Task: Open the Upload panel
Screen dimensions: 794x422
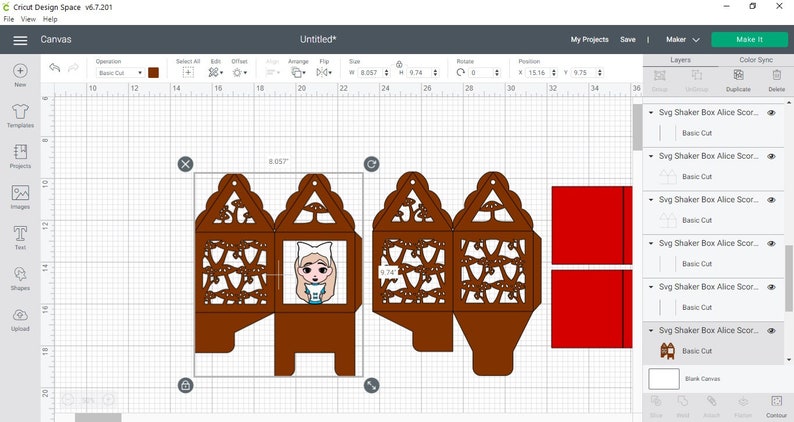Action: click(x=20, y=319)
